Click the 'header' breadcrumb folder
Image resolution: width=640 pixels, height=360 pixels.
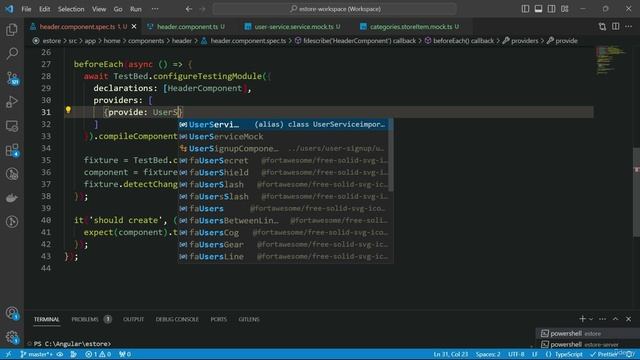pos(182,41)
